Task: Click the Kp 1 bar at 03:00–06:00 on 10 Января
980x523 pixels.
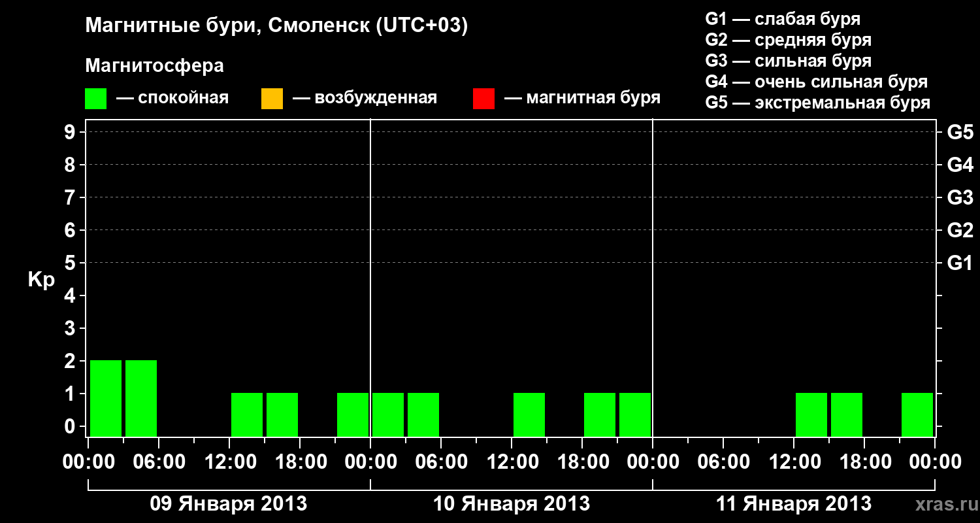Action: coord(423,414)
